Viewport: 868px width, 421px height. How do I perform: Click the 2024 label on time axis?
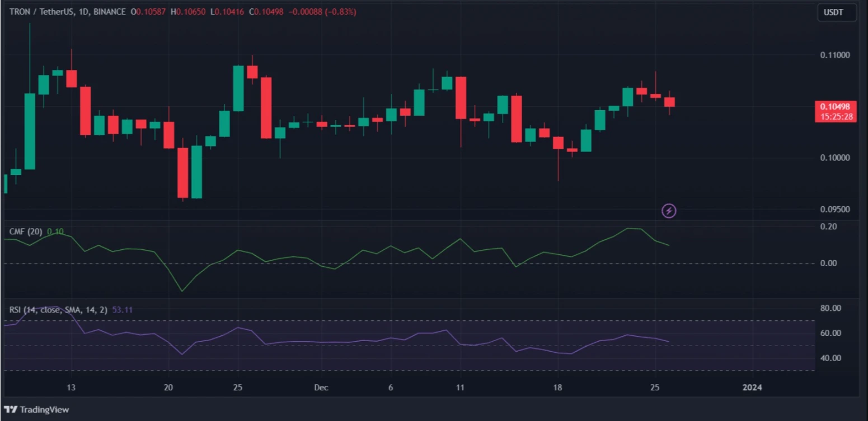(x=751, y=387)
